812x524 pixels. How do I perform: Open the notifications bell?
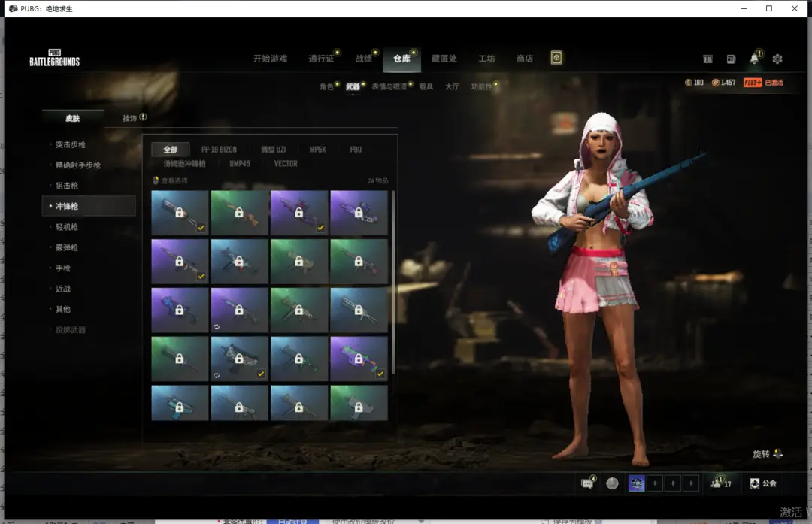click(755, 59)
